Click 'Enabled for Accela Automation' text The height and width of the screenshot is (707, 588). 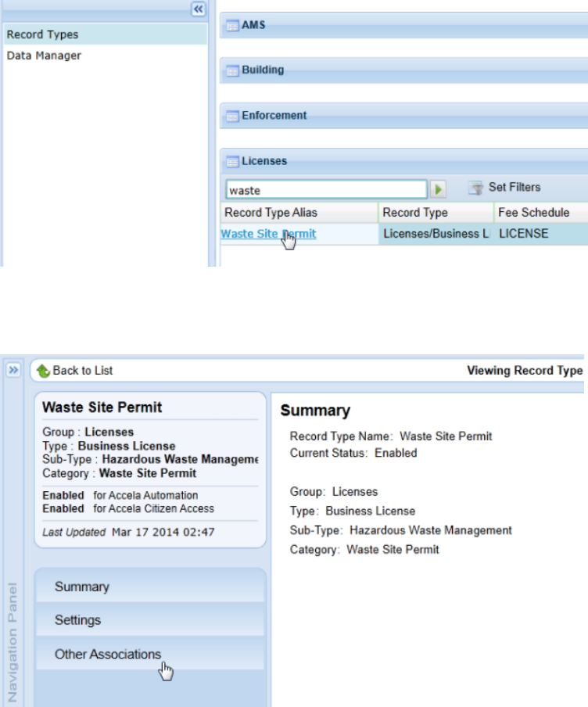(x=120, y=495)
